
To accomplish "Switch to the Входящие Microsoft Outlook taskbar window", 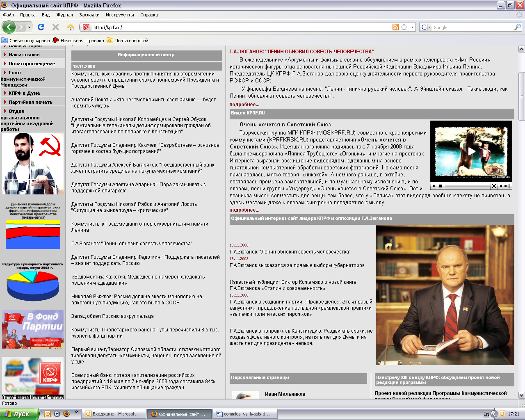I will [x=113, y=414].
